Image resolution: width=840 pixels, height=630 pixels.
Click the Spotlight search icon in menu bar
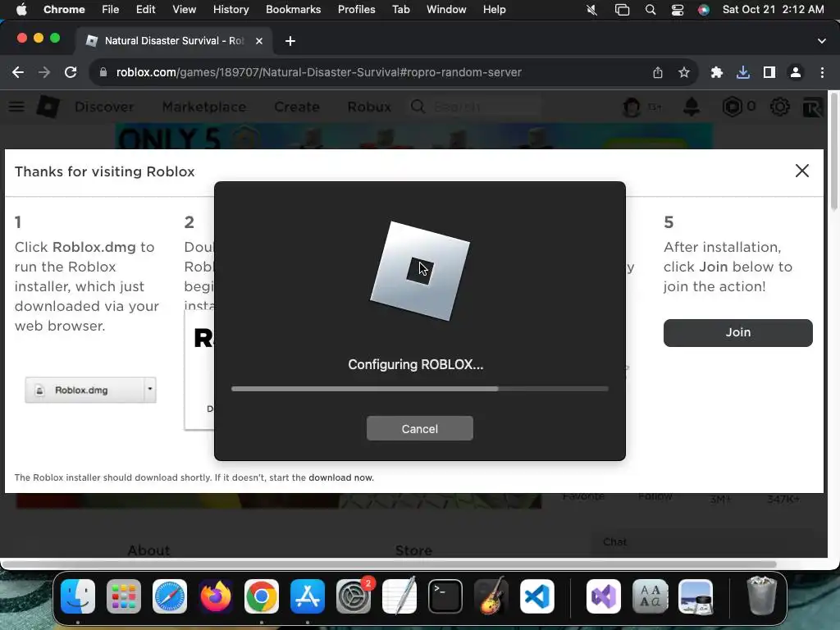(651, 10)
